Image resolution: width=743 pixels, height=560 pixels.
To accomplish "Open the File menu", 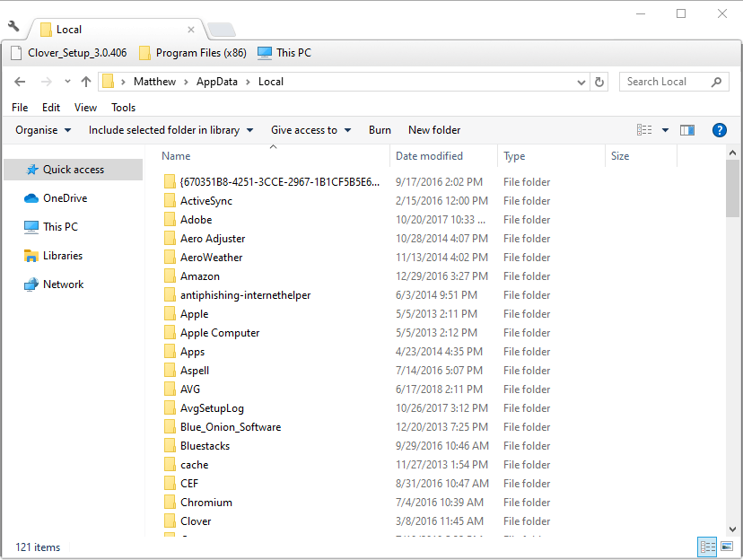I will 20,108.
